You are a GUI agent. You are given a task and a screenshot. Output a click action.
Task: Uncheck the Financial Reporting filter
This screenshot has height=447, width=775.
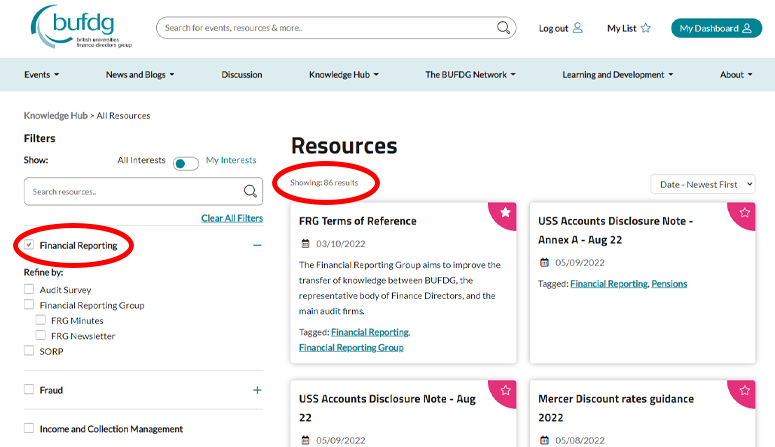(29, 245)
